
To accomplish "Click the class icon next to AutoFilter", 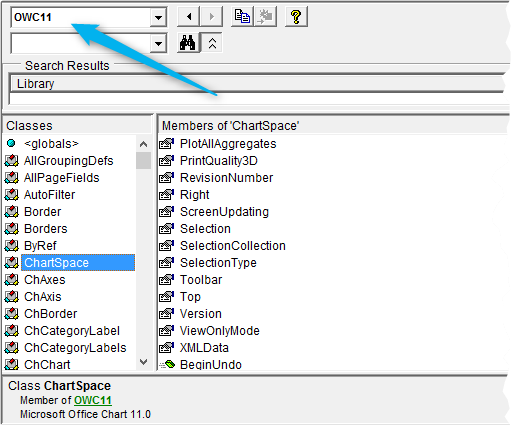I will click(x=12, y=195).
